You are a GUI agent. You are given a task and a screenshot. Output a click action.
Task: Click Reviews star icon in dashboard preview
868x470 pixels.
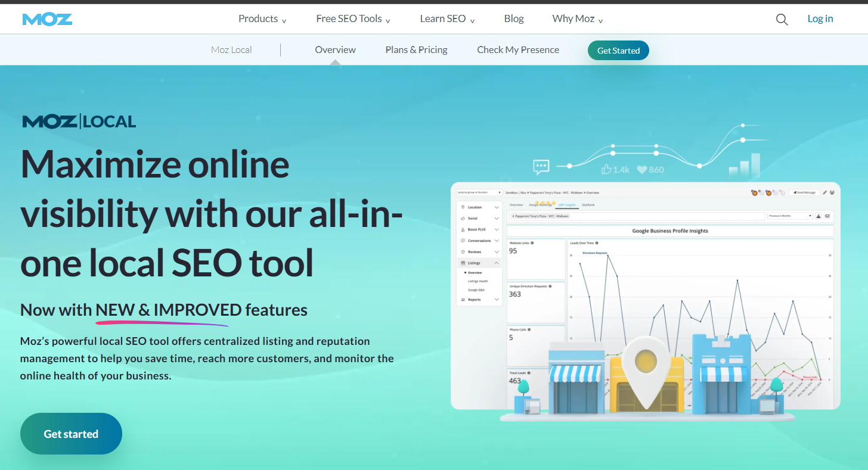point(463,252)
